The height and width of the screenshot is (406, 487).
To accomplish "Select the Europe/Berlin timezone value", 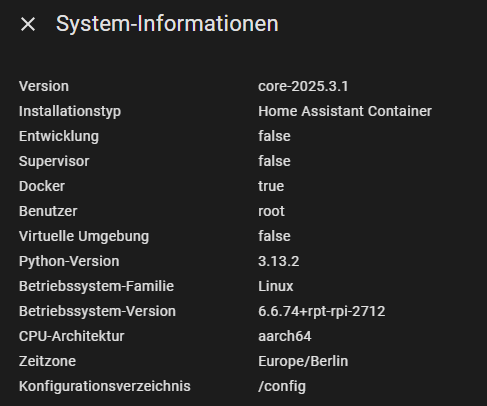I will [303, 362].
